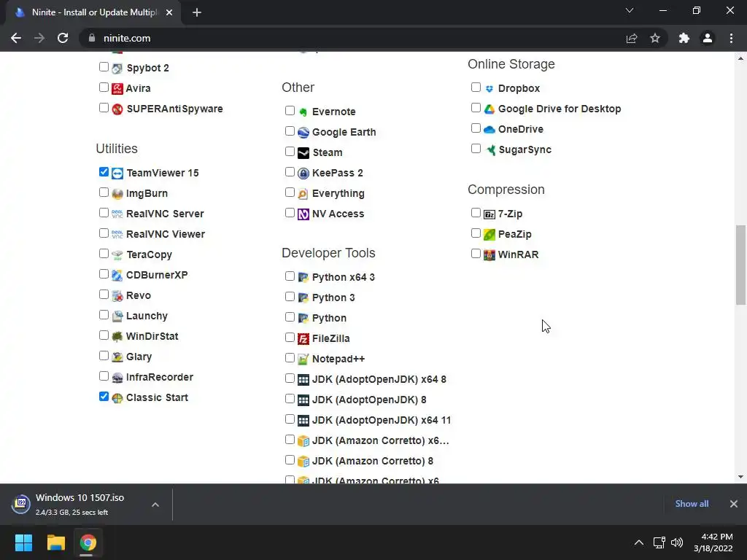Tick the InfraRecorder checkbox
The image size is (747, 560).
click(x=104, y=376)
